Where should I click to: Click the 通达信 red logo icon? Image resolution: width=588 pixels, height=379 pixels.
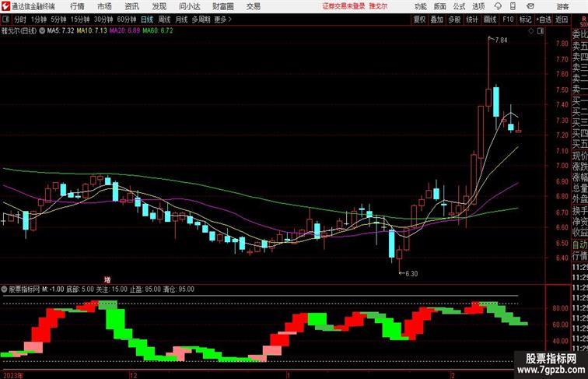coord(5,6)
